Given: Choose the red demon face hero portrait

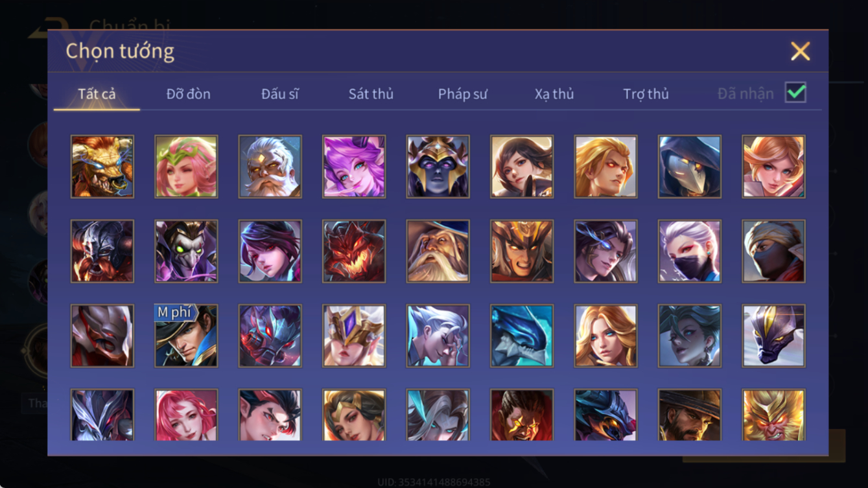Looking at the screenshot, I should (x=354, y=251).
